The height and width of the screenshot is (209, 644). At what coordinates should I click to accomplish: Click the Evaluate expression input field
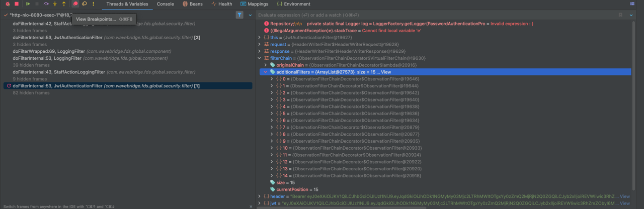click(x=435, y=15)
